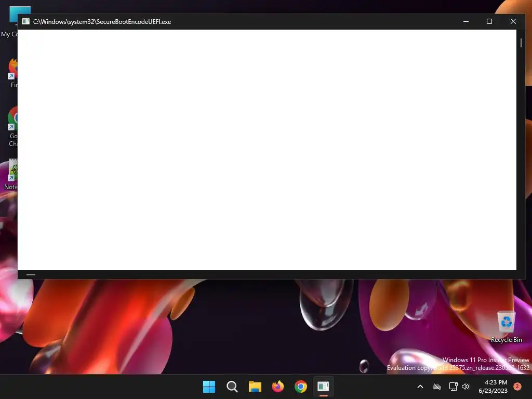Show hidden system tray icons
The width and height of the screenshot is (532, 399).
[x=420, y=387]
